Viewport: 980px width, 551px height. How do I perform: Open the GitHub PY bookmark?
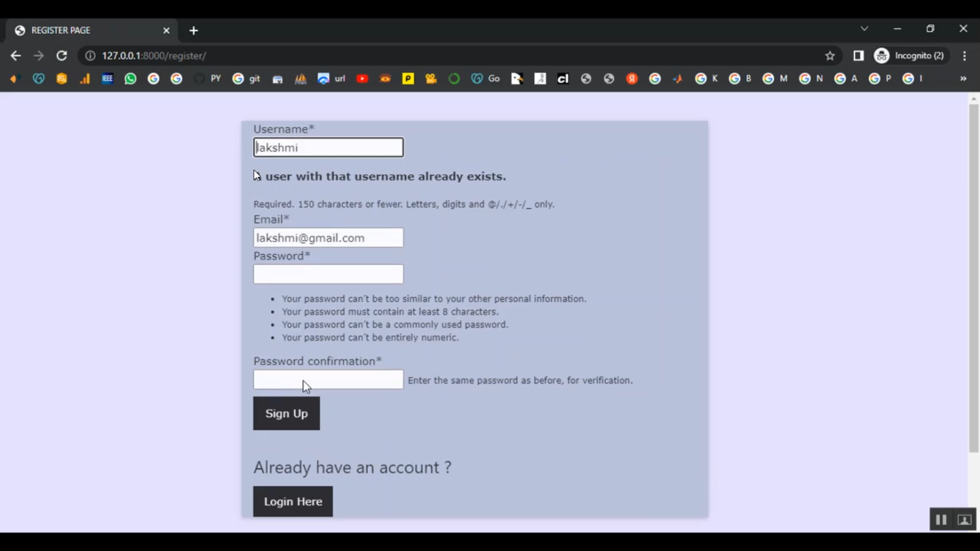[208, 79]
